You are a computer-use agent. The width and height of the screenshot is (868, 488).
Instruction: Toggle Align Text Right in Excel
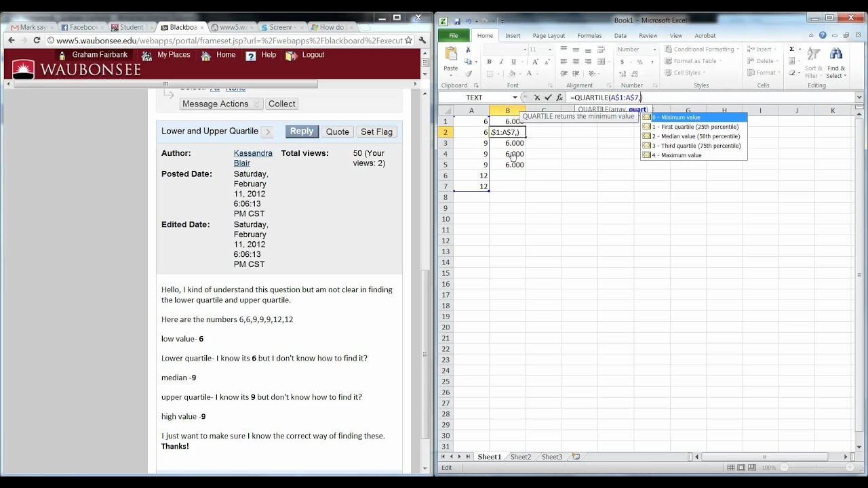tap(587, 62)
